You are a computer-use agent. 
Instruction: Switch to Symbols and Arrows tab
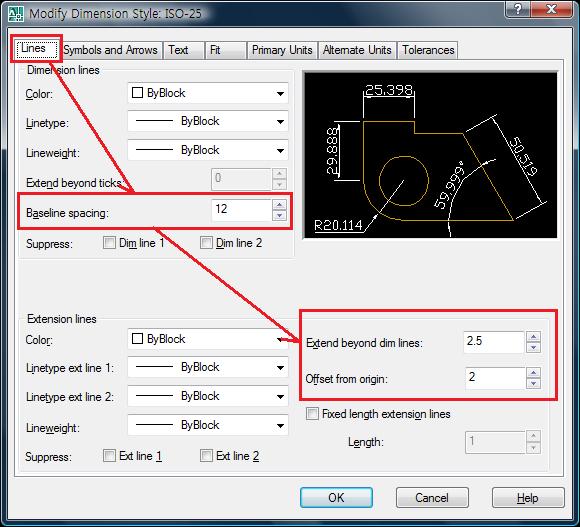(110, 50)
